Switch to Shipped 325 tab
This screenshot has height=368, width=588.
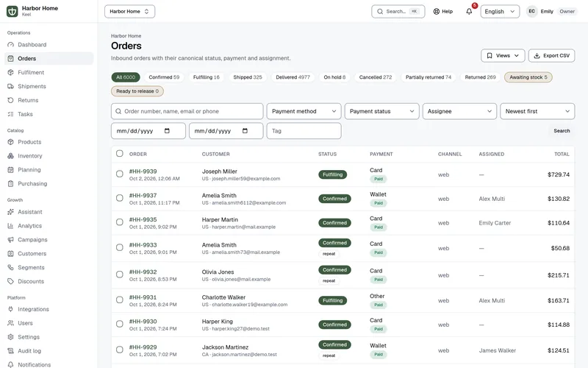(x=248, y=77)
